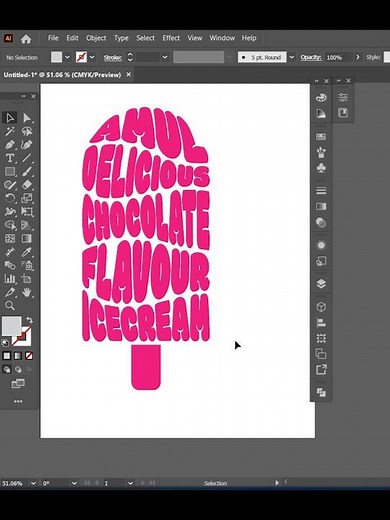Expand the Opacity arrow next to 100%
The image size is (390, 520).
pos(358,57)
